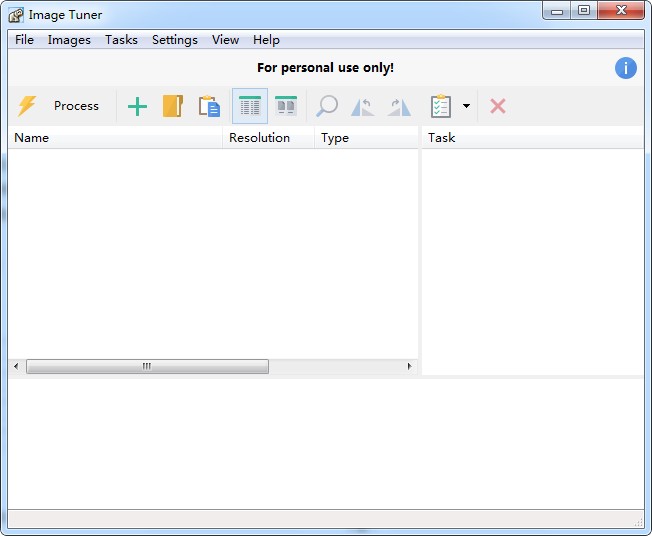Click the Image Tuner title bar icon
This screenshot has width=652, height=536.
coord(16,15)
